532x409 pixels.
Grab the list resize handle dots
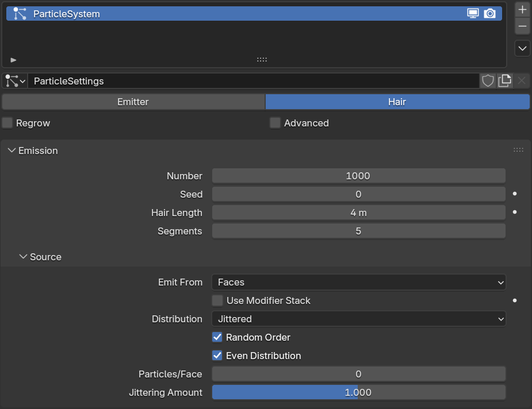coord(262,60)
